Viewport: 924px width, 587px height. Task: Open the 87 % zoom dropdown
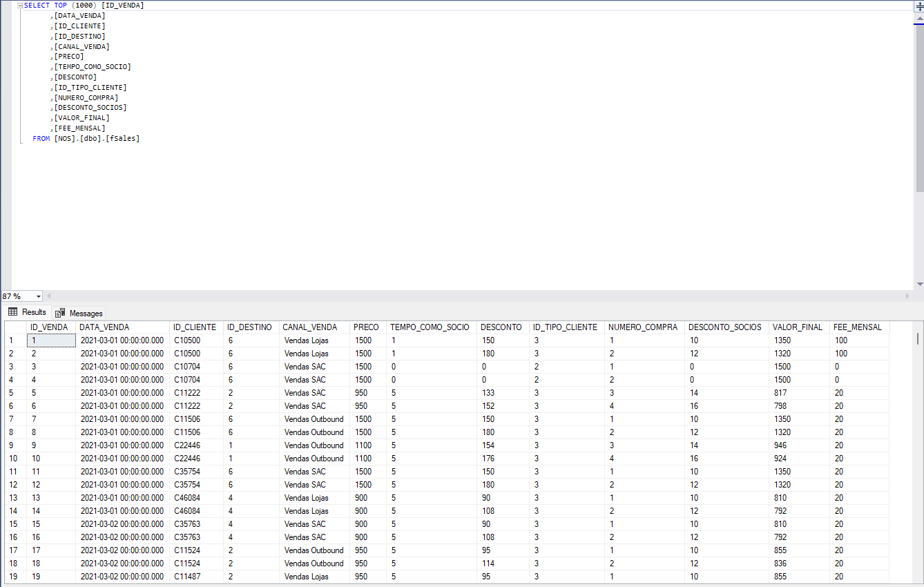(38, 296)
